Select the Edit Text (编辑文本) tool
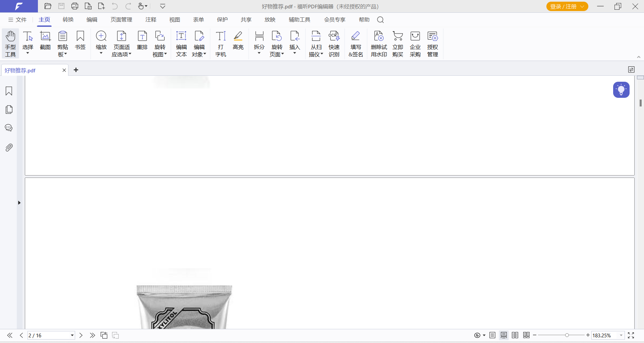The image size is (644, 343). point(181,44)
